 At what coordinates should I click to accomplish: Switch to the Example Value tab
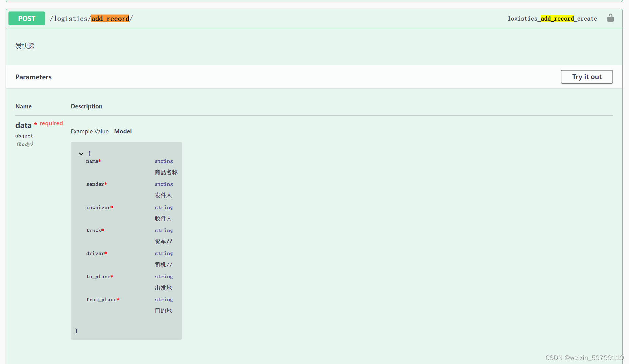pos(90,131)
